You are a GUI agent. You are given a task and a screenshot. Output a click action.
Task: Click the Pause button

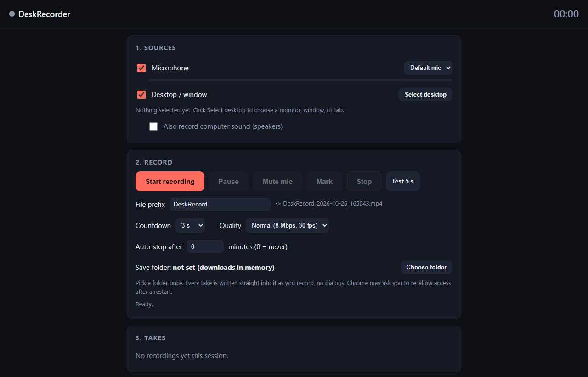click(x=229, y=181)
